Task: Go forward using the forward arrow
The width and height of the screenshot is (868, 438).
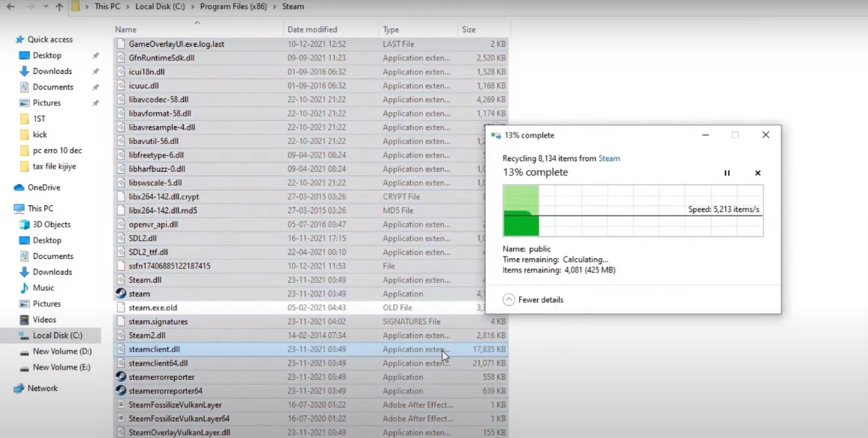Action: [x=30, y=7]
